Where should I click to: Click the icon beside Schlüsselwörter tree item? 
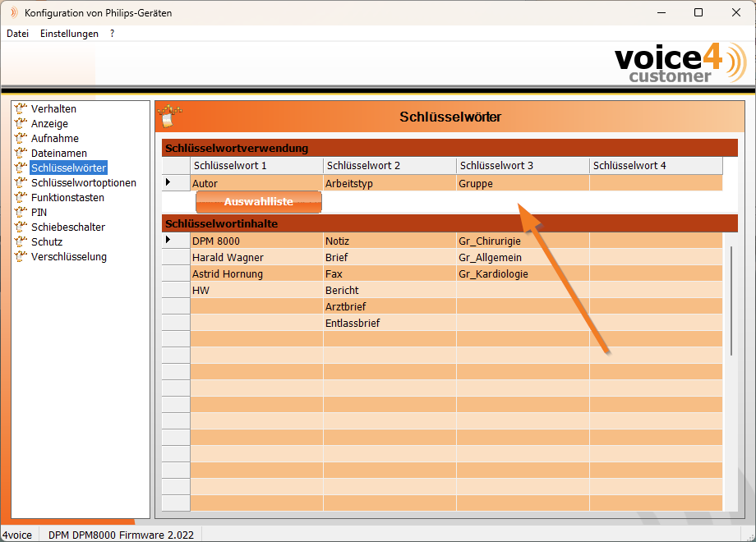pos(21,168)
